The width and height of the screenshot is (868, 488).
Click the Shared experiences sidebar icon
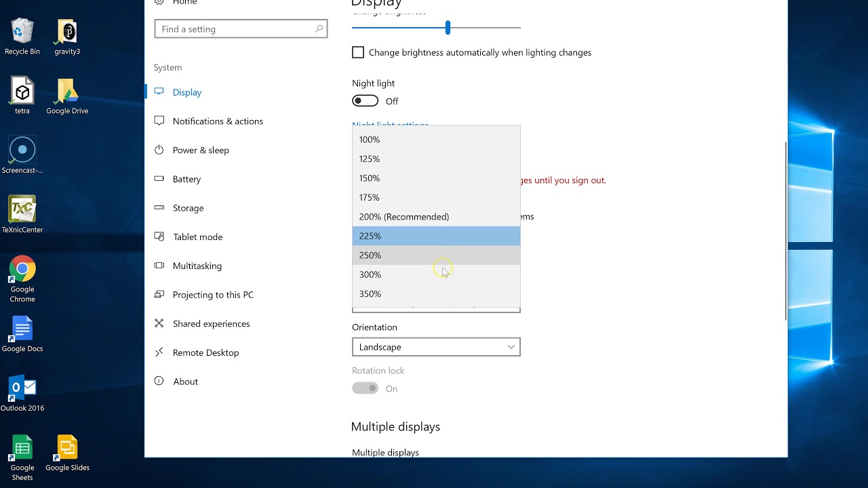coord(159,323)
